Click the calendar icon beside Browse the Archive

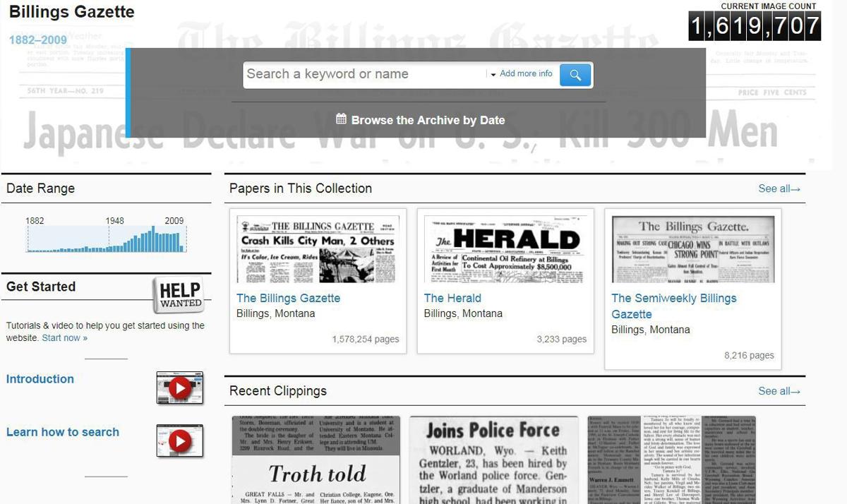[342, 119]
